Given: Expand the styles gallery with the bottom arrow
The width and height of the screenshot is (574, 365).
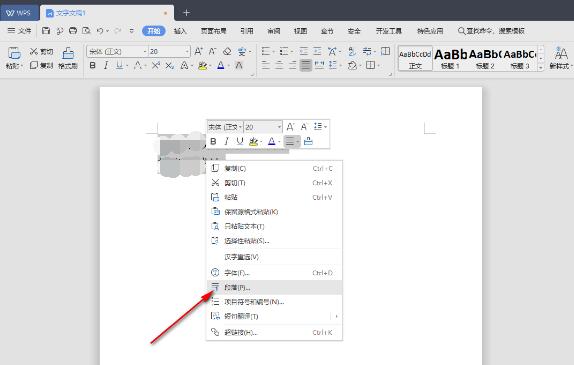Looking at the screenshot, I should pos(541,67).
